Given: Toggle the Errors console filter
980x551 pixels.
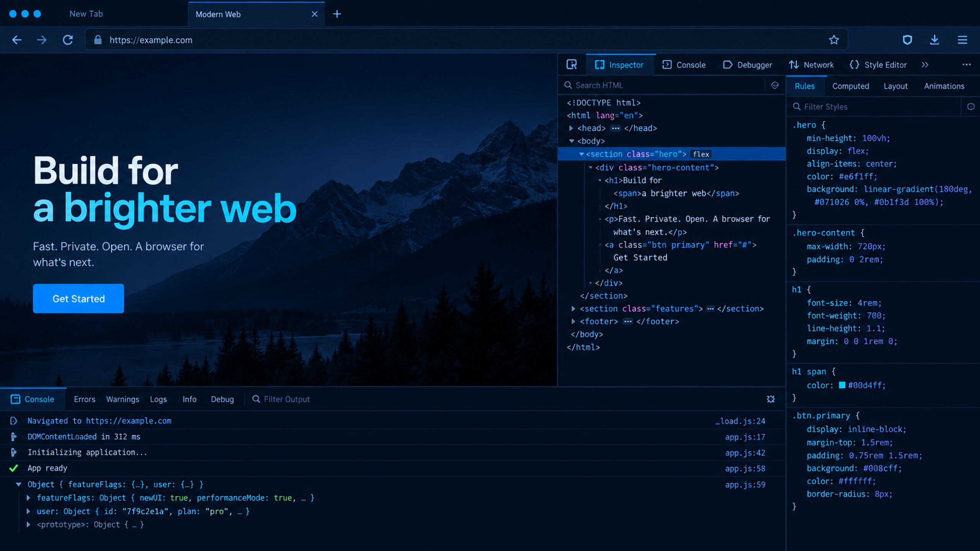Looking at the screenshot, I should coord(85,399).
